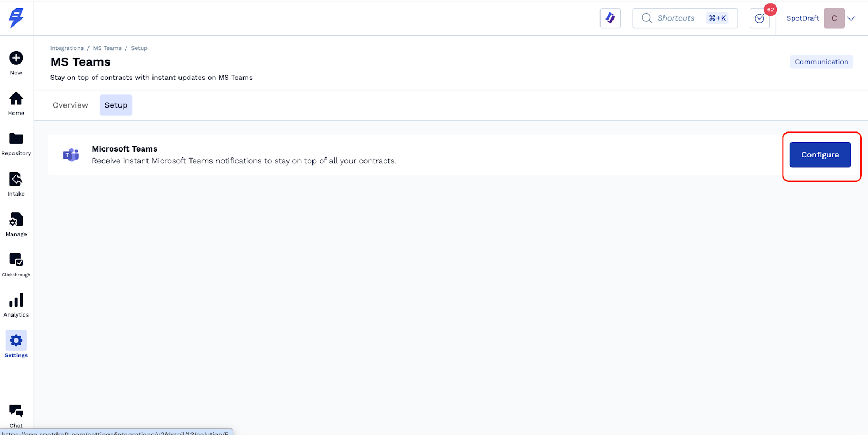Select the Setup tab
The image size is (868, 435).
116,105
